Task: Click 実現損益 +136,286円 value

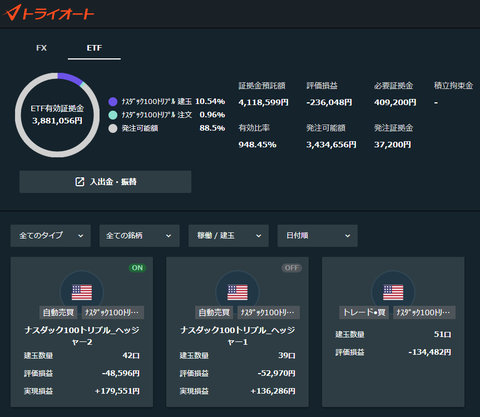Action: tap(273, 391)
